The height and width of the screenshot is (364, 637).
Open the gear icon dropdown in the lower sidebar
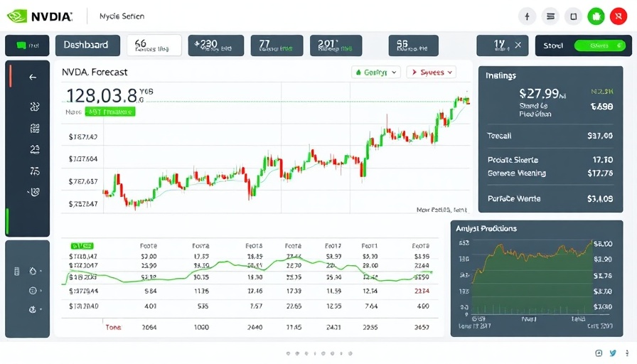[x=35, y=309]
